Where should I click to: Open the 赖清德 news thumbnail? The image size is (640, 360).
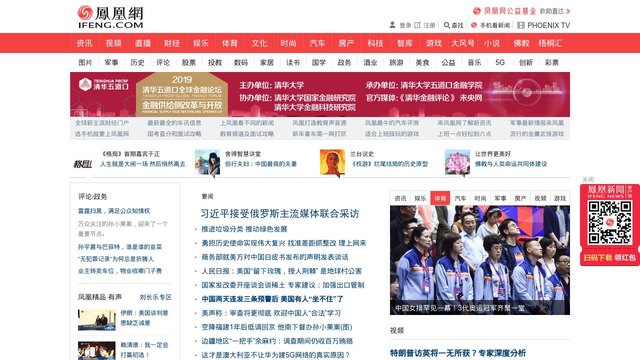pyautogui.click(x=97, y=351)
